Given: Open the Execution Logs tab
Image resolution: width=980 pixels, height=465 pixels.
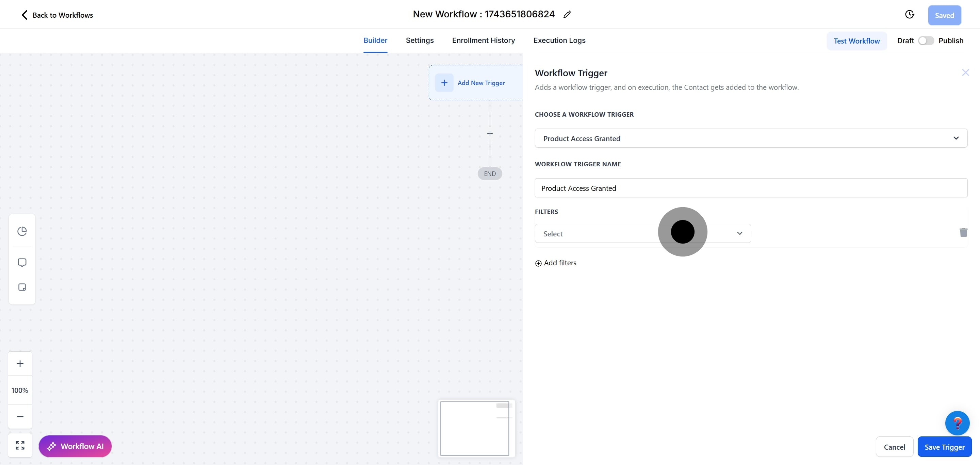Looking at the screenshot, I should (x=559, y=40).
